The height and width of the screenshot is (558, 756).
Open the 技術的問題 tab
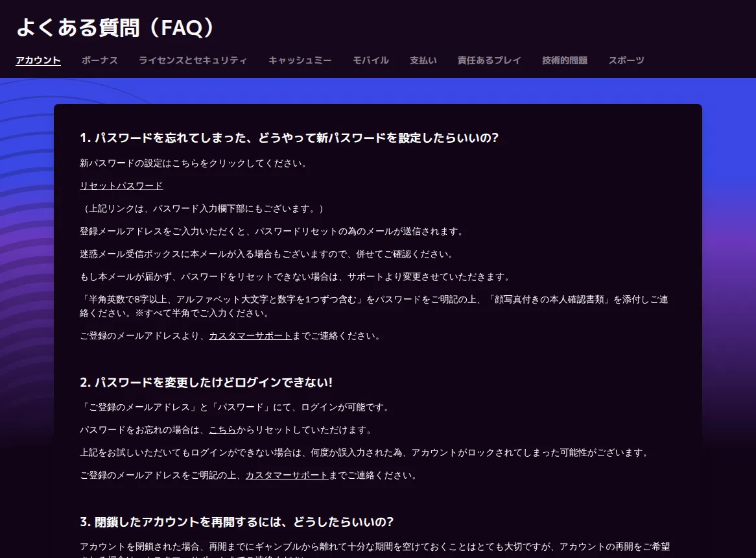(565, 60)
